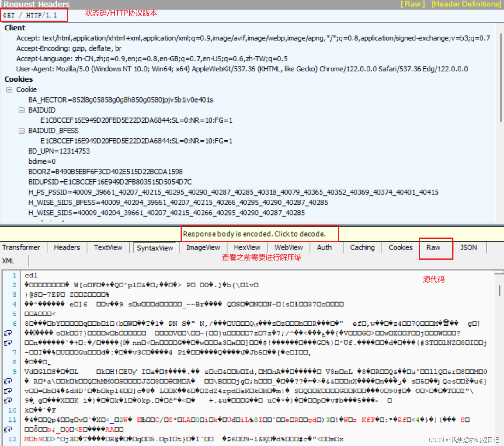Screen dimensions: 504x446
Task: Open the Headers inspector tab
Action: tap(67, 247)
